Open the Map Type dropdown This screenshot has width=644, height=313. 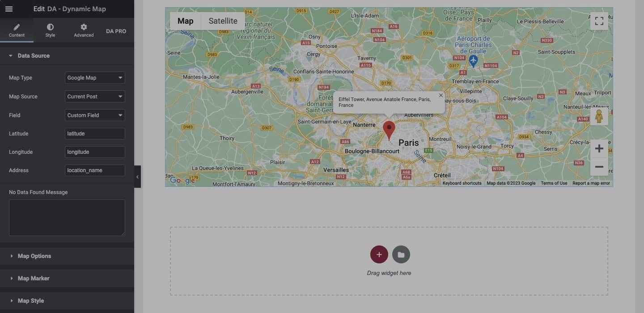coord(95,78)
